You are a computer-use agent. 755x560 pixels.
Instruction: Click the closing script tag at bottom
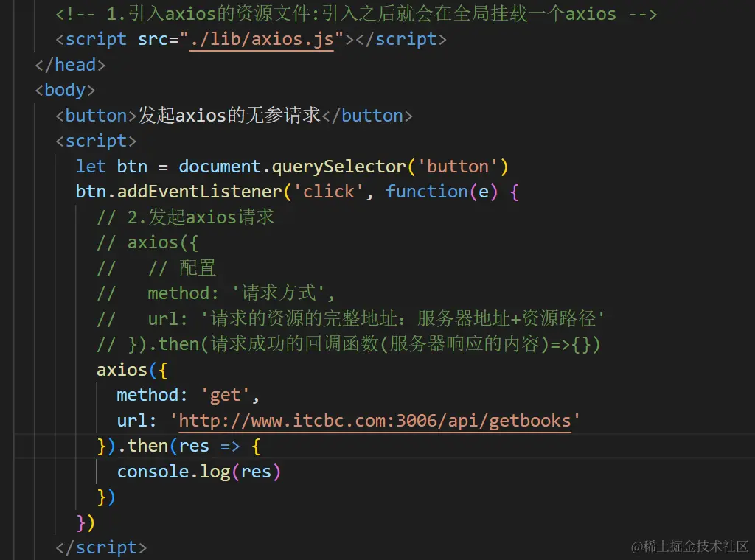(x=101, y=547)
